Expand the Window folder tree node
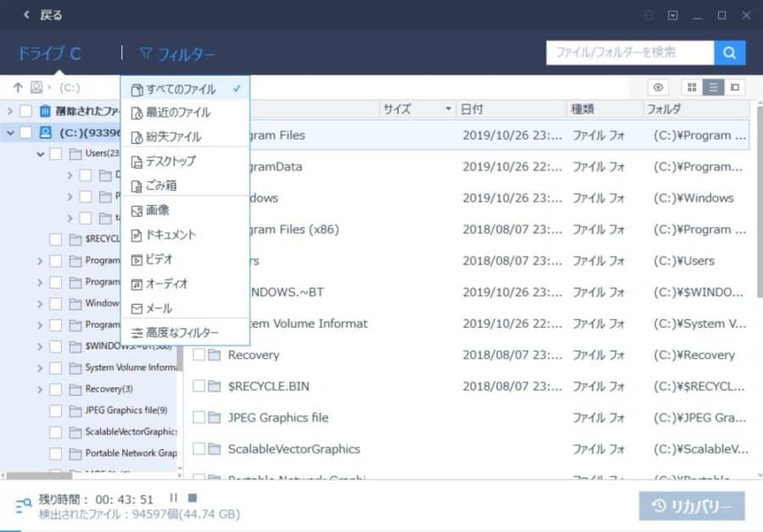The height and width of the screenshot is (532, 763). pos(40,304)
